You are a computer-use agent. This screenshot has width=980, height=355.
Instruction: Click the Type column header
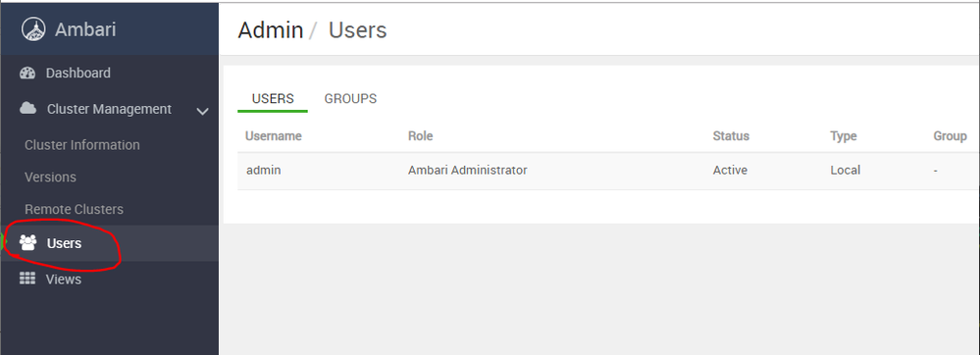tap(843, 135)
